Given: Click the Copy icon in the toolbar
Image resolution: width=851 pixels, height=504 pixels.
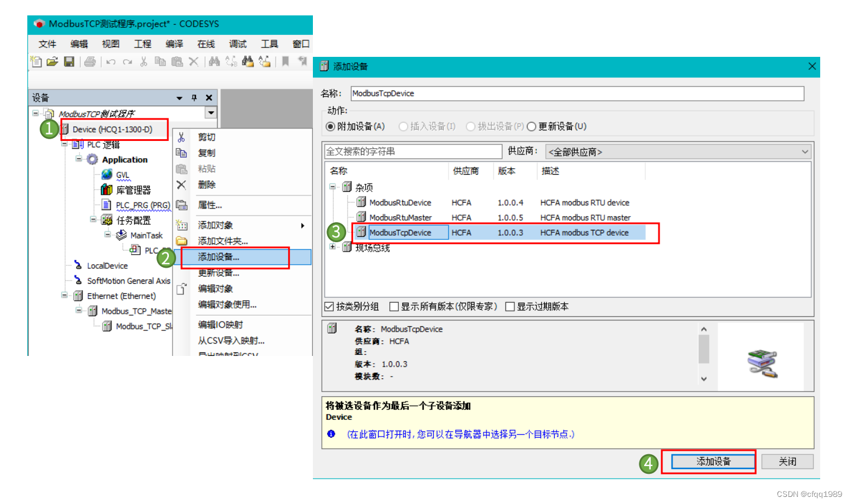Looking at the screenshot, I should (x=160, y=61).
